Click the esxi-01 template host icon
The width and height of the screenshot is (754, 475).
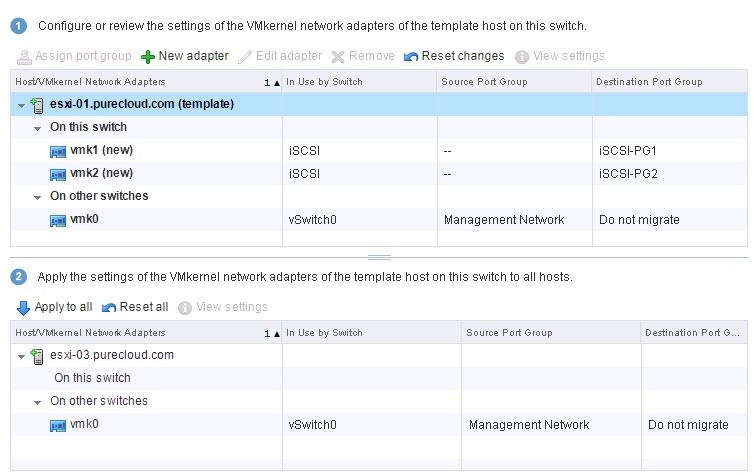[38, 104]
